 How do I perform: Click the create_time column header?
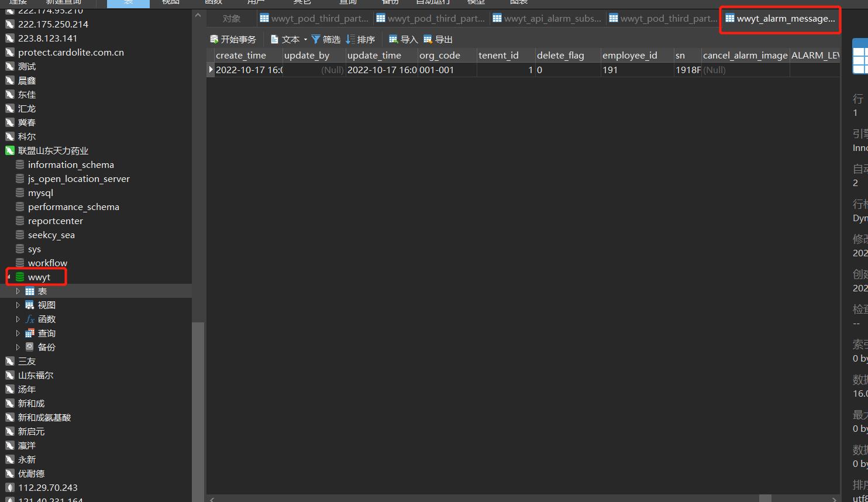[249, 55]
